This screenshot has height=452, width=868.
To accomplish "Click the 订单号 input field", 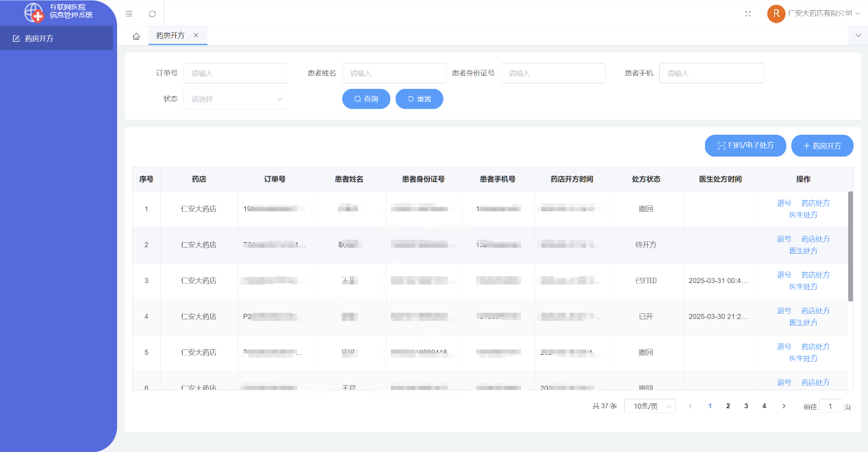I will pos(235,73).
